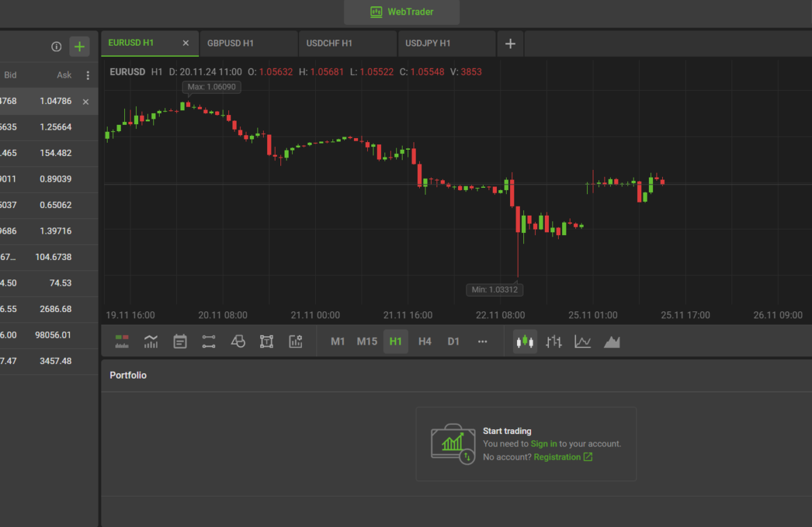
Task: Click the Portfolio panel header
Action: tap(128, 375)
